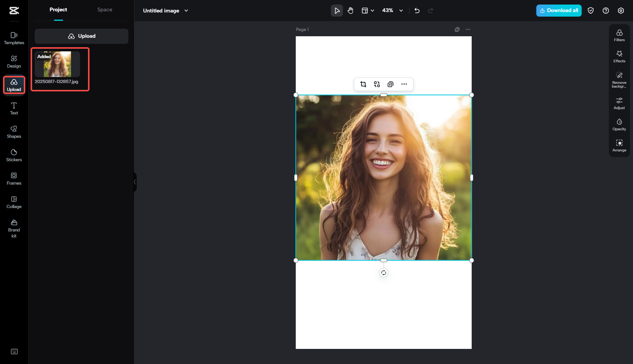Open the Filters panel
Viewport: 633px width, 364px height.
pos(619,35)
